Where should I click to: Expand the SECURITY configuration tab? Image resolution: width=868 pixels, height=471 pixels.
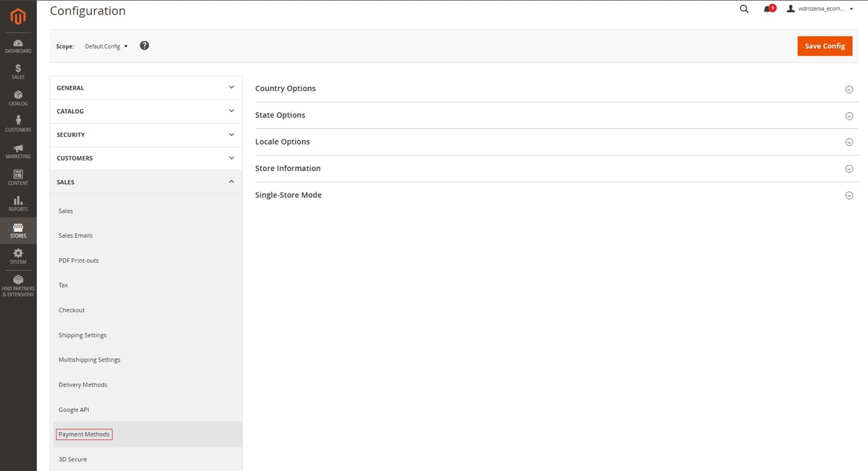[x=146, y=135]
